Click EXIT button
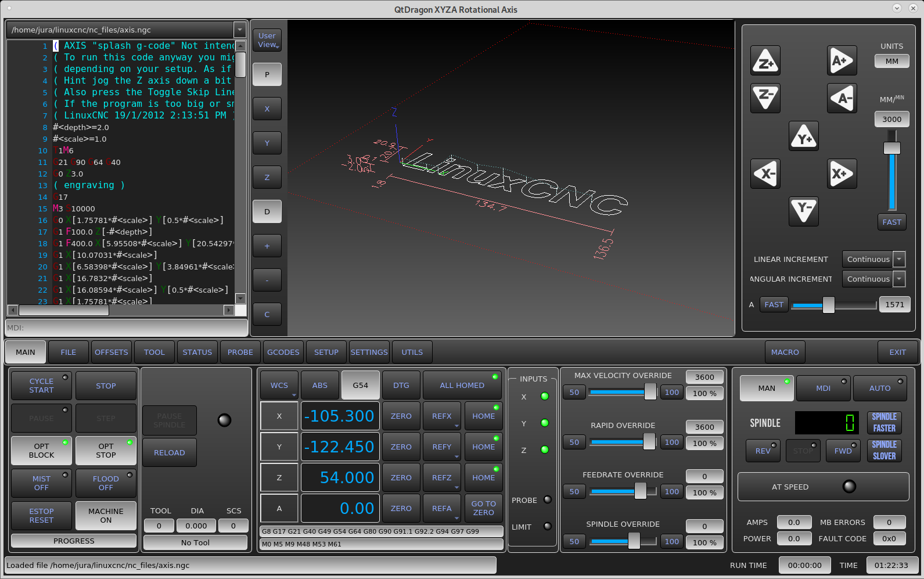924x579 pixels. tap(898, 352)
